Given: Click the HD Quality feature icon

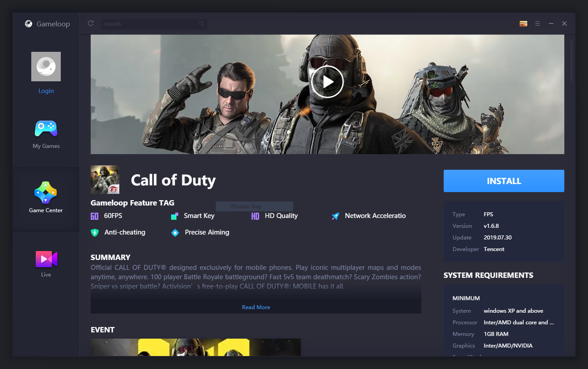Looking at the screenshot, I should point(255,216).
